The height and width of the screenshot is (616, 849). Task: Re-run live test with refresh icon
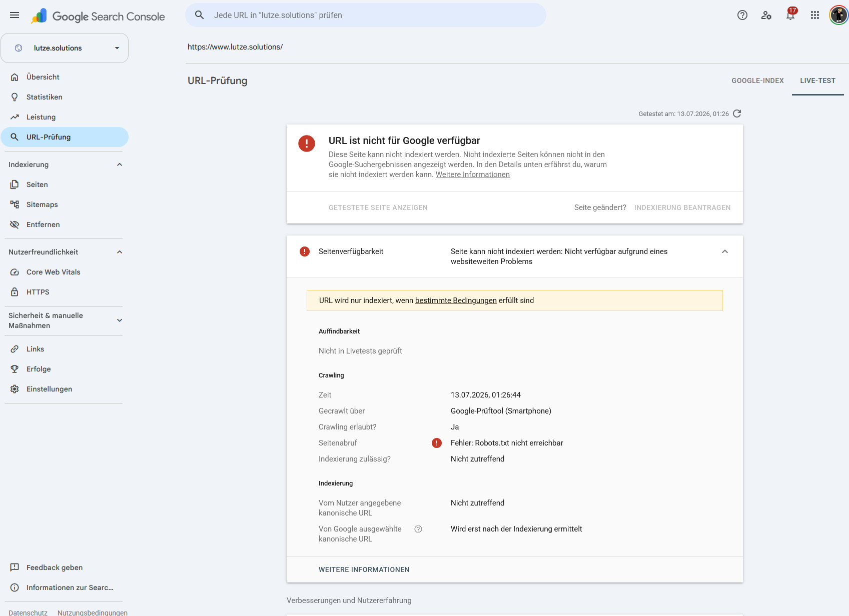[x=737, y=113]
